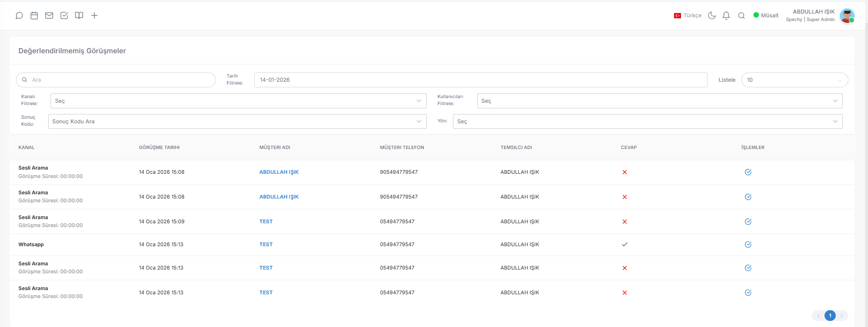Open the calendar icon in top bar
Viewport: 868px width, 327px height.
(34, 15)
